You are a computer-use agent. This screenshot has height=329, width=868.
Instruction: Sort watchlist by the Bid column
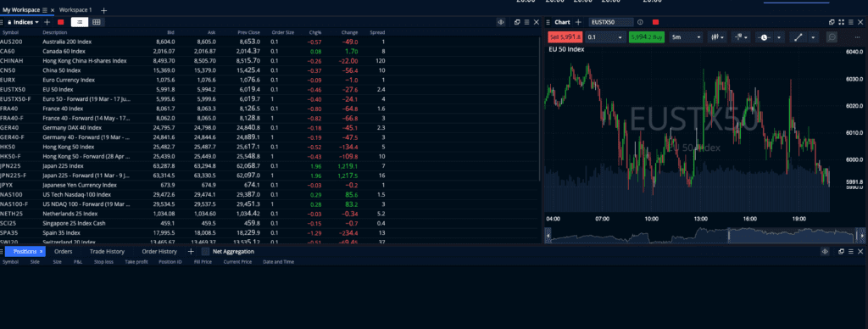pos(171,32)
